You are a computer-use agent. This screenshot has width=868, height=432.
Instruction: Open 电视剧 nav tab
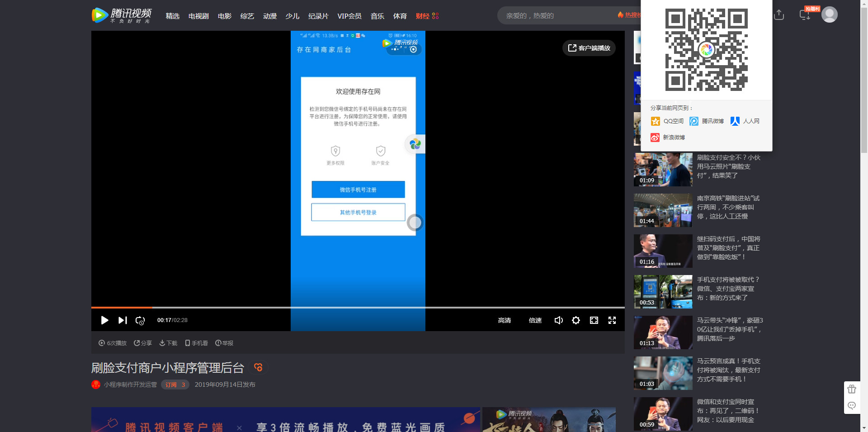coord(198,16)
